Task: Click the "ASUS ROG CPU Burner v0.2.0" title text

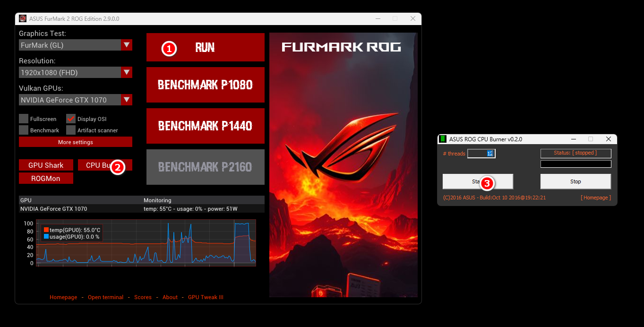Action: 486,139
